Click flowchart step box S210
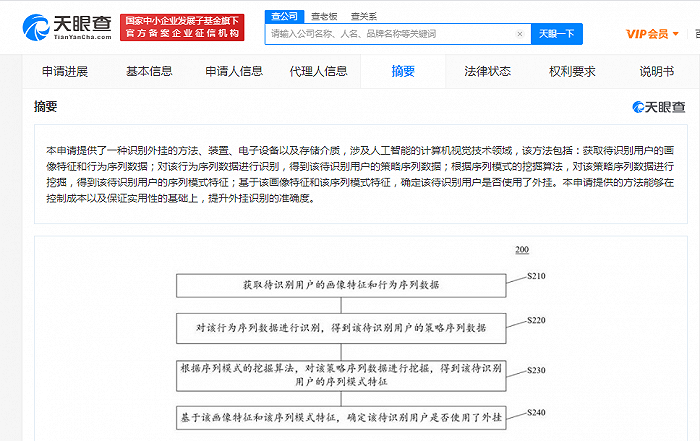Screen dimensions: 700x441 click(341, 286)
